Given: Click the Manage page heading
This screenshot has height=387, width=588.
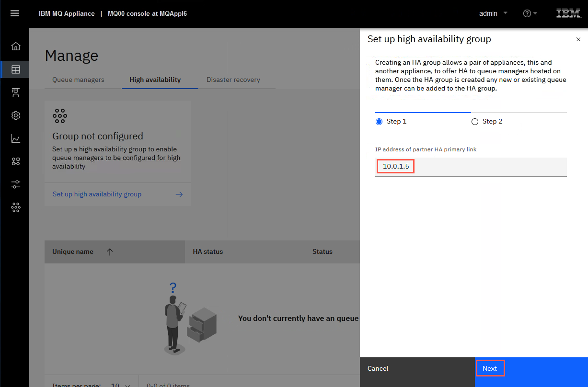Looking at the screenshot, I should tap(71, 56).
